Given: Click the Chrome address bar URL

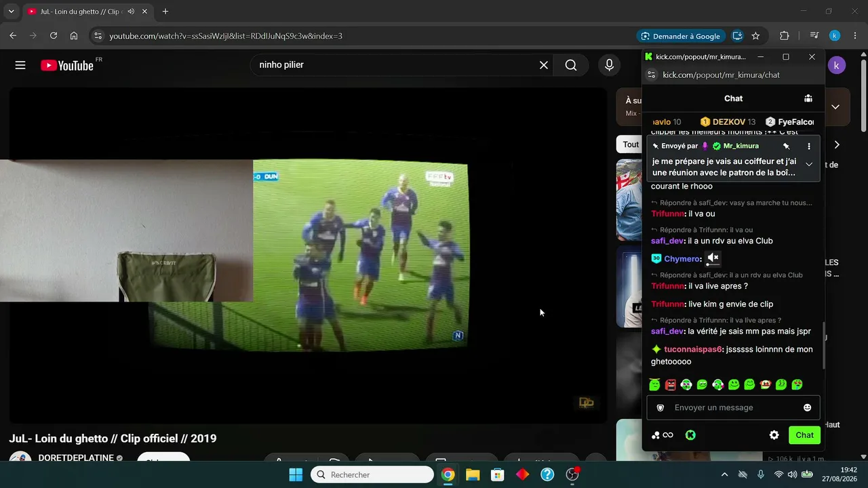Looking at the screenshot, I should (x=226, y=36).
